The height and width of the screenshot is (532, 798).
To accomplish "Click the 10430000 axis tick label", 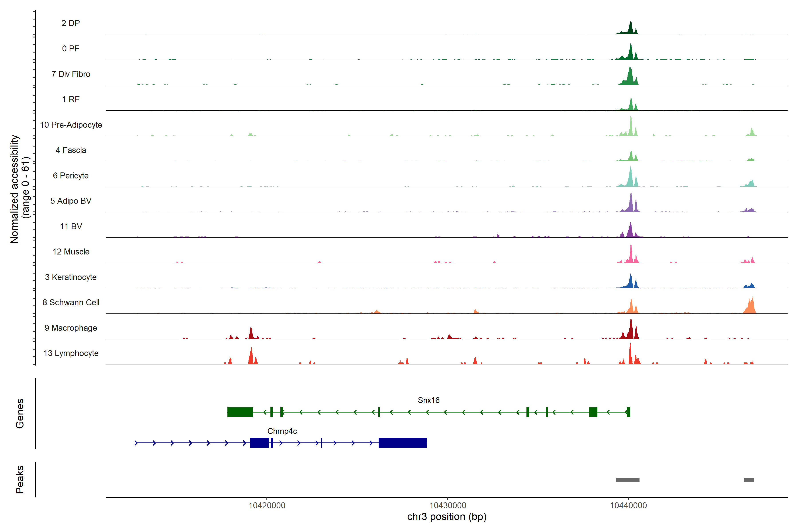I will pyautogui.click(x=448, y=506).
